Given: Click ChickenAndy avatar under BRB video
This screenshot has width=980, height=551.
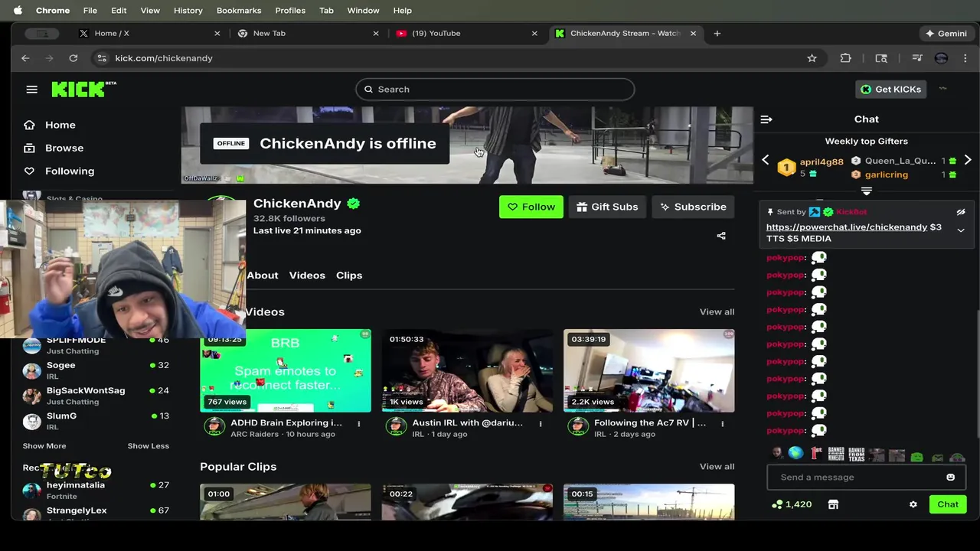Looking at the screenshot, I should pyautogui.click(x=214, y=426).
